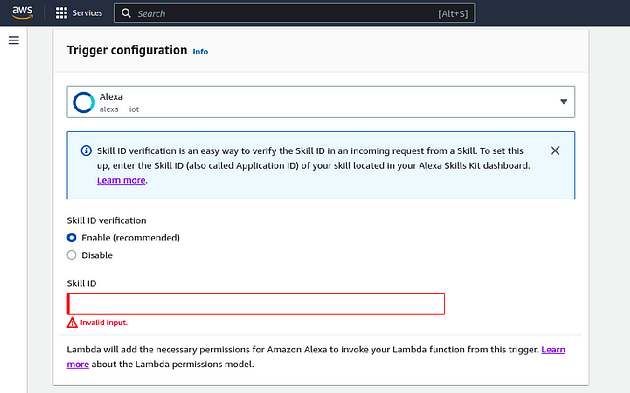Click the Disable option label
The height and width of the screenshot is (393, 630).
click(97, 255)
